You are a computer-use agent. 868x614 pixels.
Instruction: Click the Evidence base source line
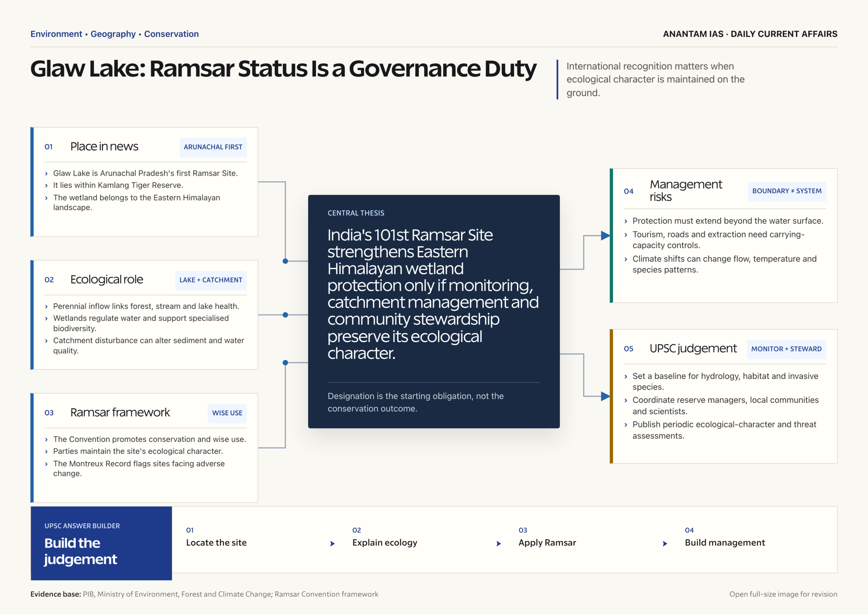coord(204,594)
